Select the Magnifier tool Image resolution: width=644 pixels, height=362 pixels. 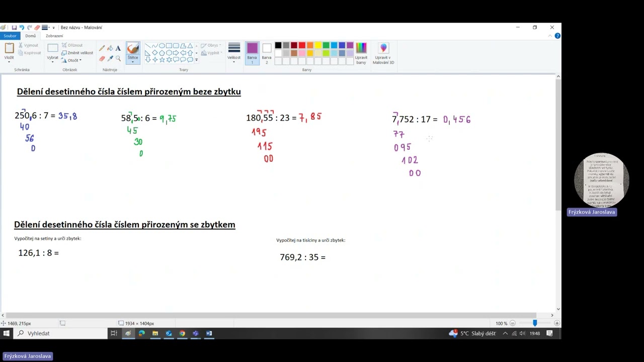[x=118, y=58]
